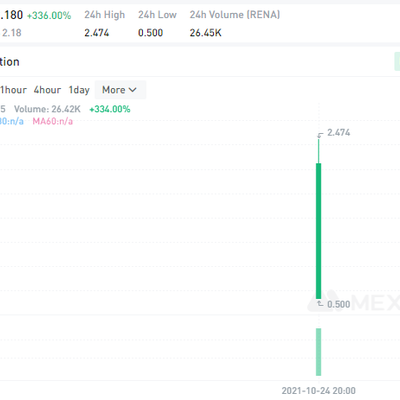Open the More intervals dropdown

[120, 90]
